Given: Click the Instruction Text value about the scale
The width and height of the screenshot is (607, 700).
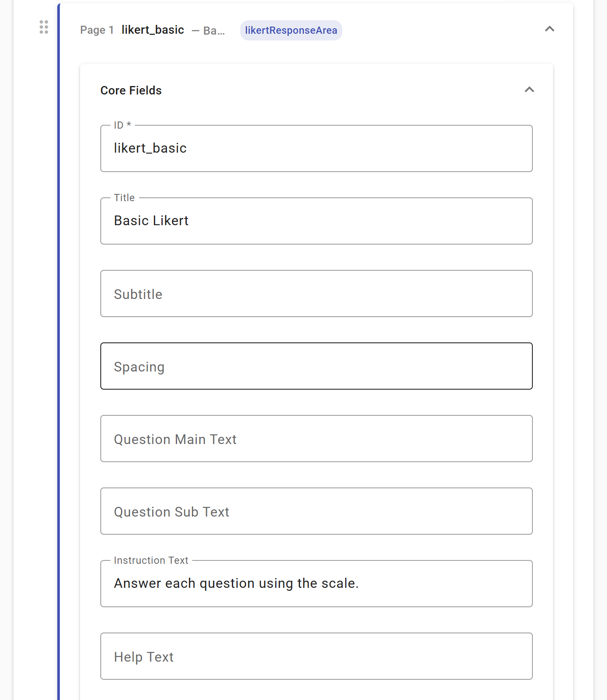Looking at the screenshot, I should tap(236, 583).
